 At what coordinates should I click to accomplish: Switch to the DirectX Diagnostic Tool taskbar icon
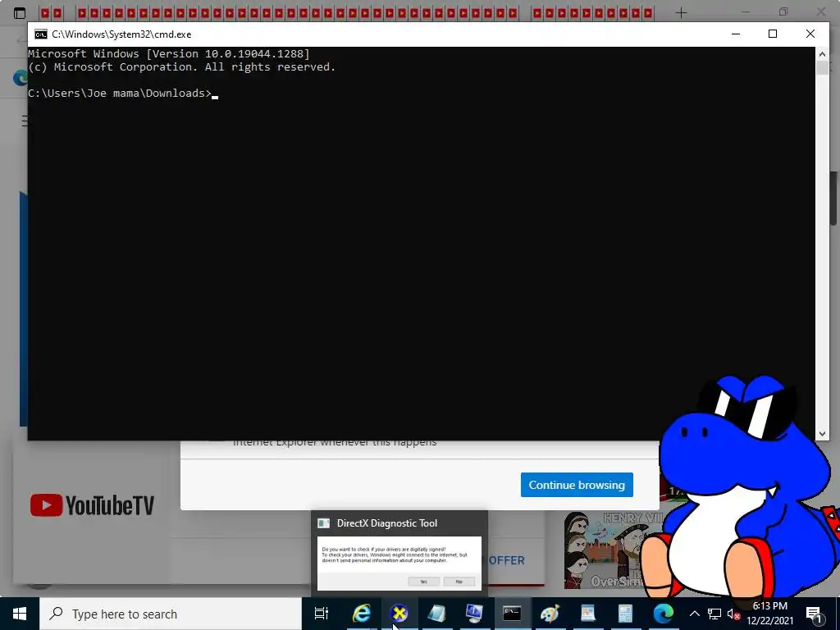pos(399,614)
